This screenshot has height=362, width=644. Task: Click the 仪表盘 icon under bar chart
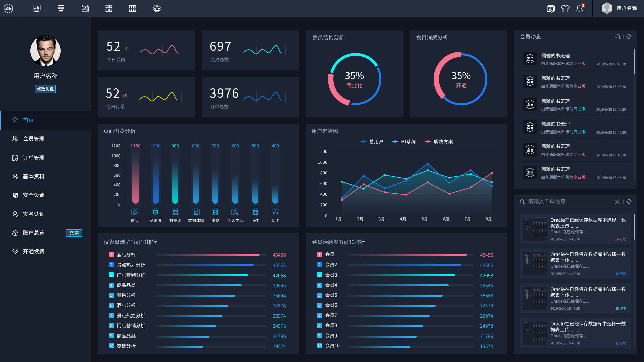point(155,212)
